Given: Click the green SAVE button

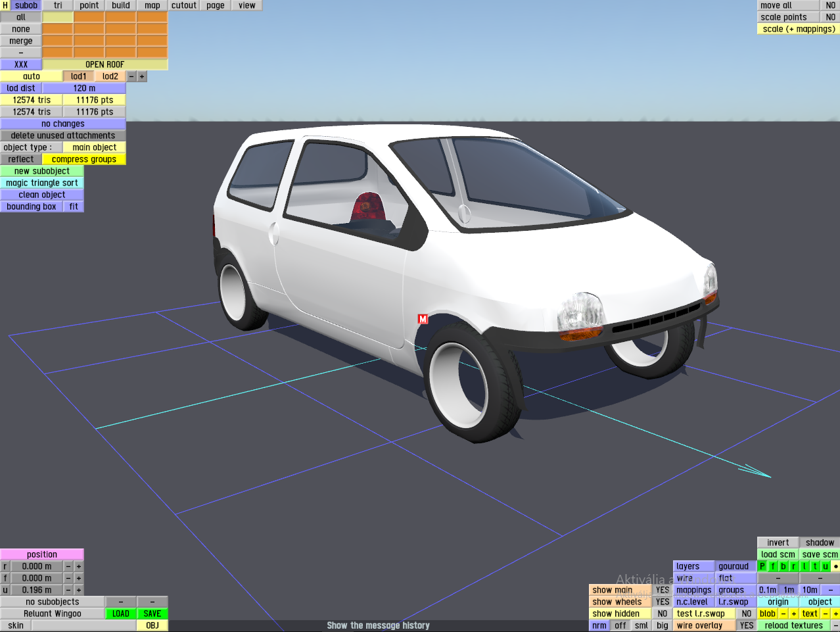Looking at the screenshot, I should [152, 614].
